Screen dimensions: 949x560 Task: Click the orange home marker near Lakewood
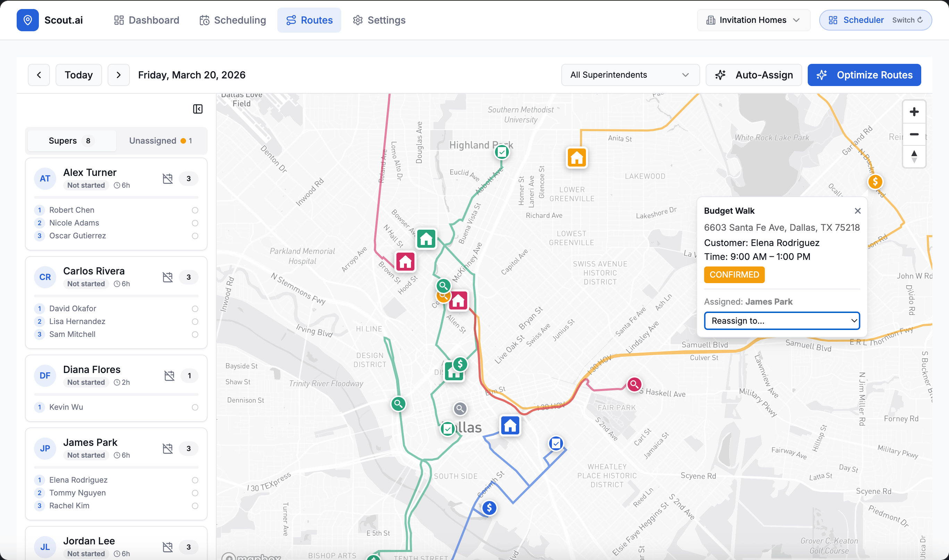point(577,158)
